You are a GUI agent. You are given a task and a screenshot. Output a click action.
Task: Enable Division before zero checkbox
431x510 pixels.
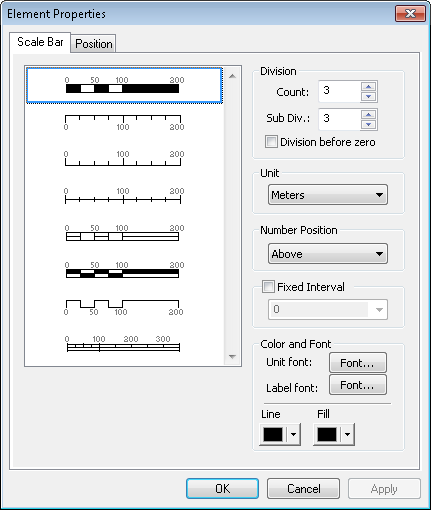tap(271, 142)
